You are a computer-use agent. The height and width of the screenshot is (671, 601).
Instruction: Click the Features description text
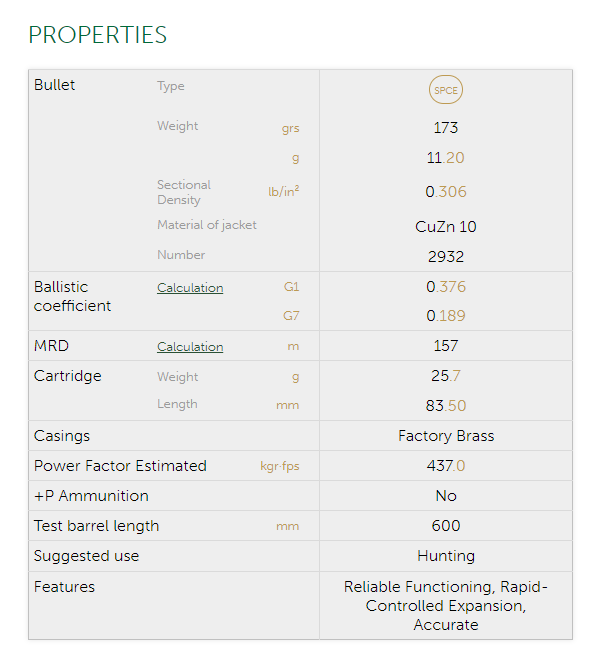coord(446,606)
